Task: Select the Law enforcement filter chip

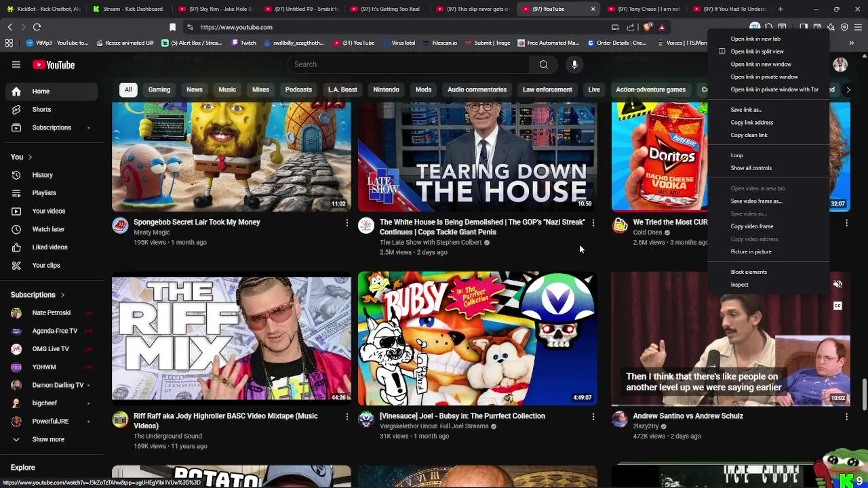Action: (547, 89)
